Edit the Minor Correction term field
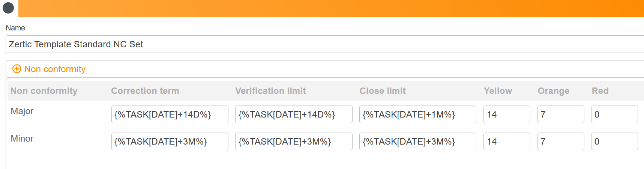 point(170,142)
